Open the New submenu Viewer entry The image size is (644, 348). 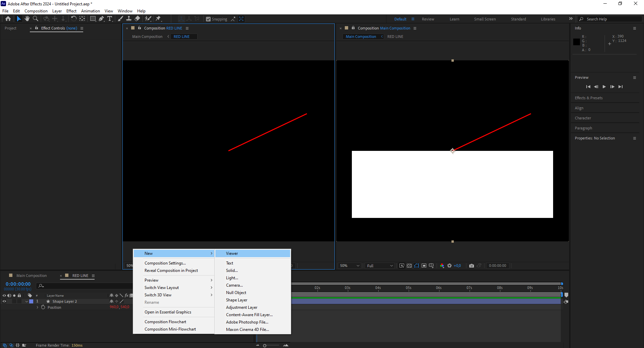click(x=232, y=253)
